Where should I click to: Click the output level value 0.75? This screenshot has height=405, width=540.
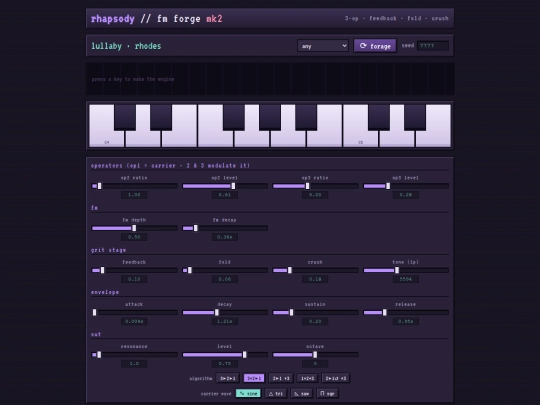[x=225, y=363]
